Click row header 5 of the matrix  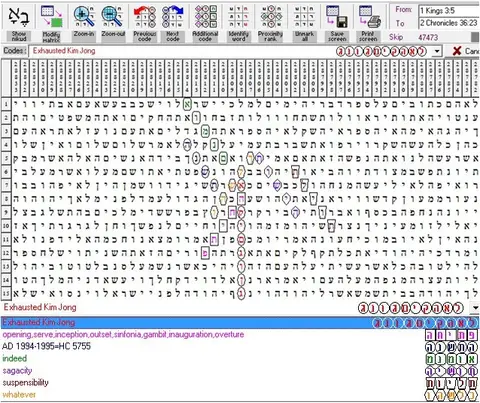6,158
